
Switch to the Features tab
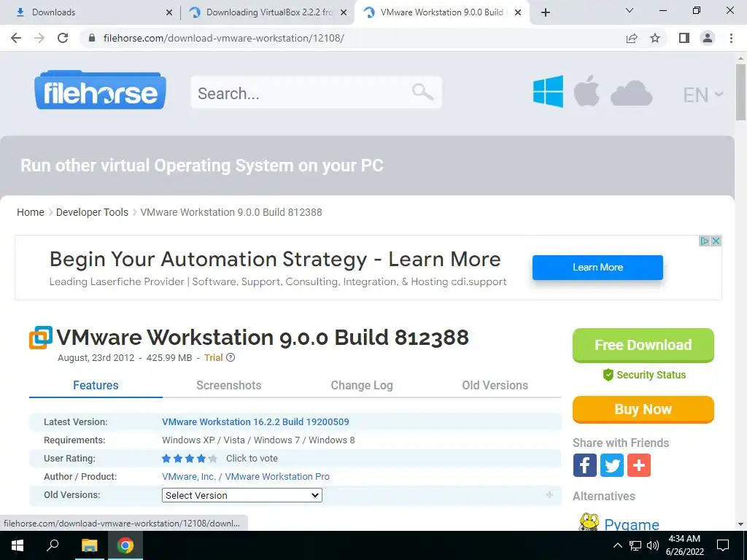96,385
